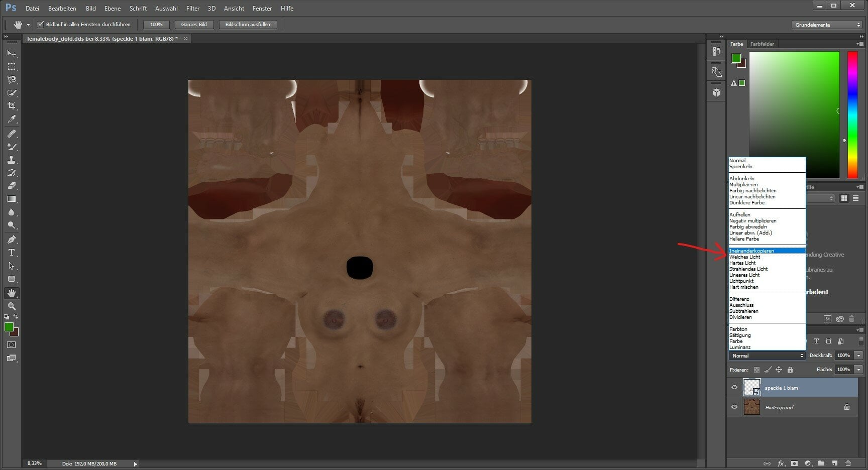Click the 'Bildschirm ausfüllen' button
The width and height of the screenshot is (868, 470).
pyautogui.click(x=248, y=25)
